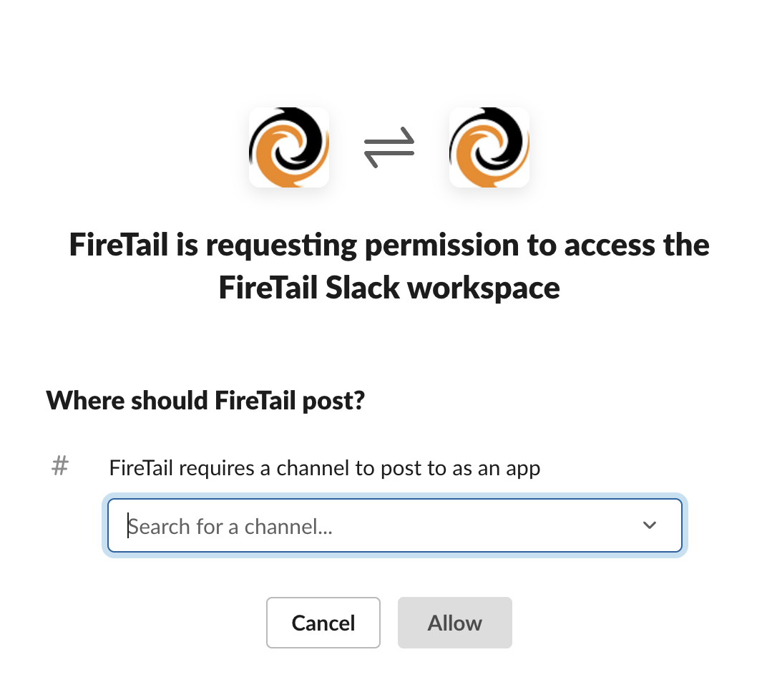Deny the permission request with Cancel
This screenshot has height=700, width=757.
(x=323, y=623)
